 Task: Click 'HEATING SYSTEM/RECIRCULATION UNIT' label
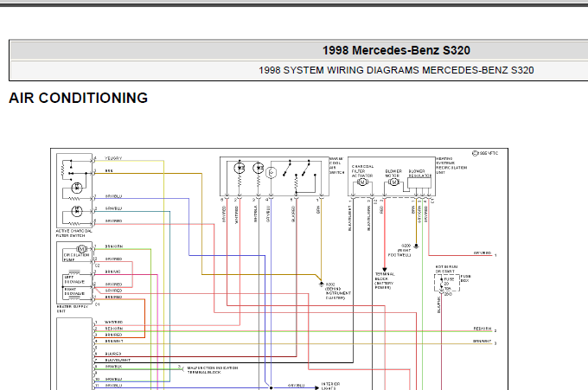click(x=451, y=165)
